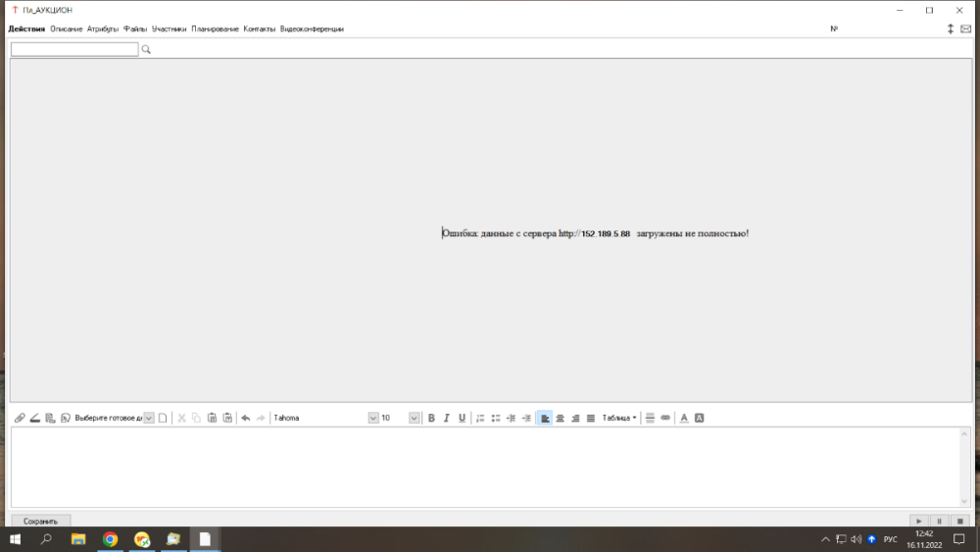Click the copy icon in editor toolbar

[x=196, y=418]
